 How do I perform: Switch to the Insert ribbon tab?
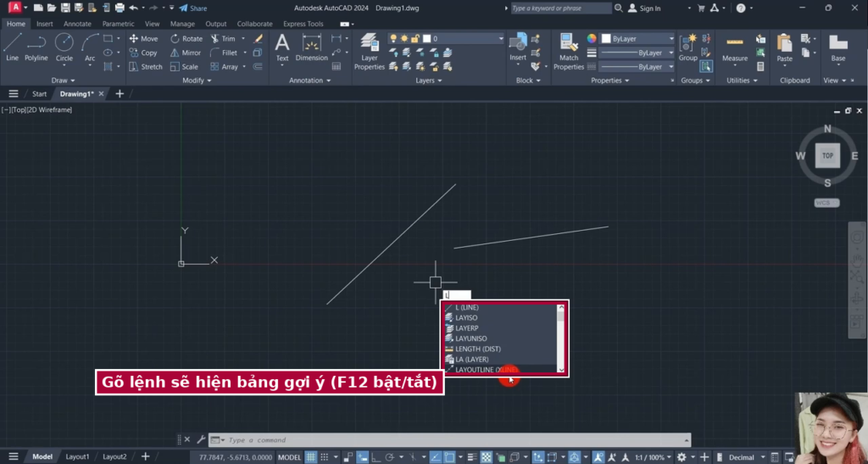pos(44,24)
